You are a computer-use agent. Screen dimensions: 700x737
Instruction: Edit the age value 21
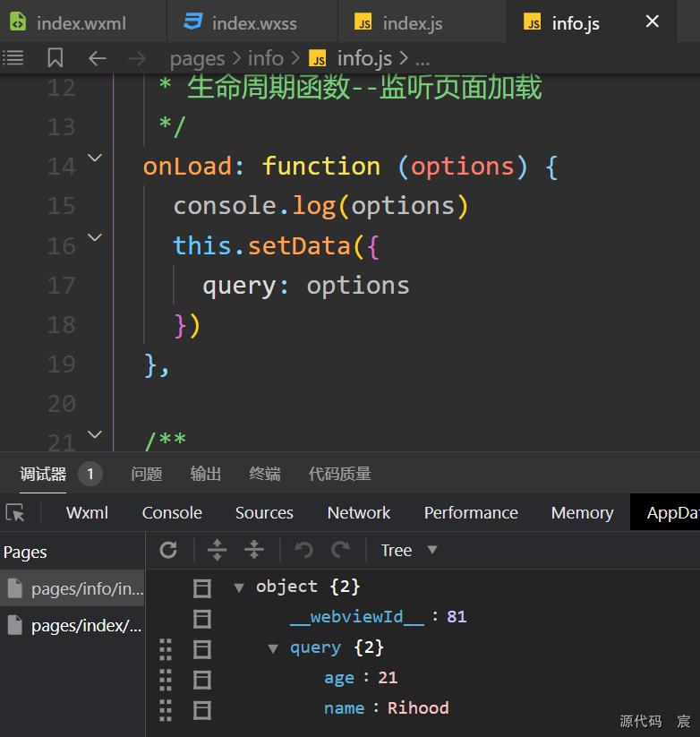pos(388,677)
